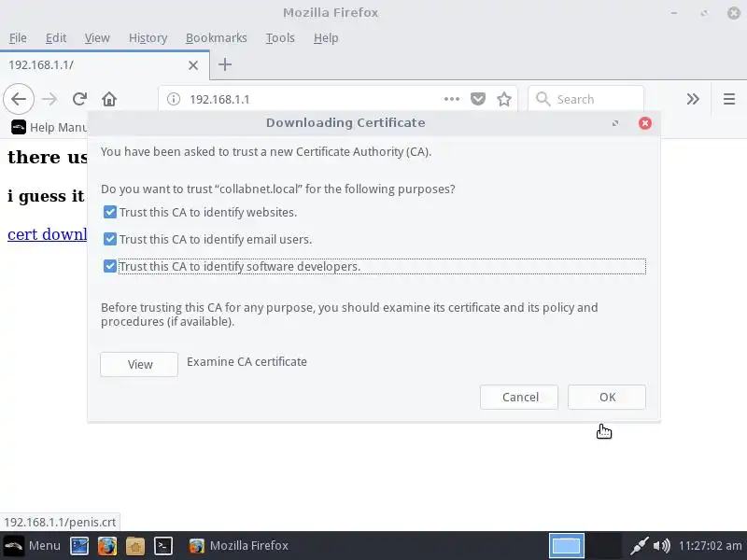Toggle trust CA to identify websites
The image size is (747, 560).
click(x=109, y=212)
